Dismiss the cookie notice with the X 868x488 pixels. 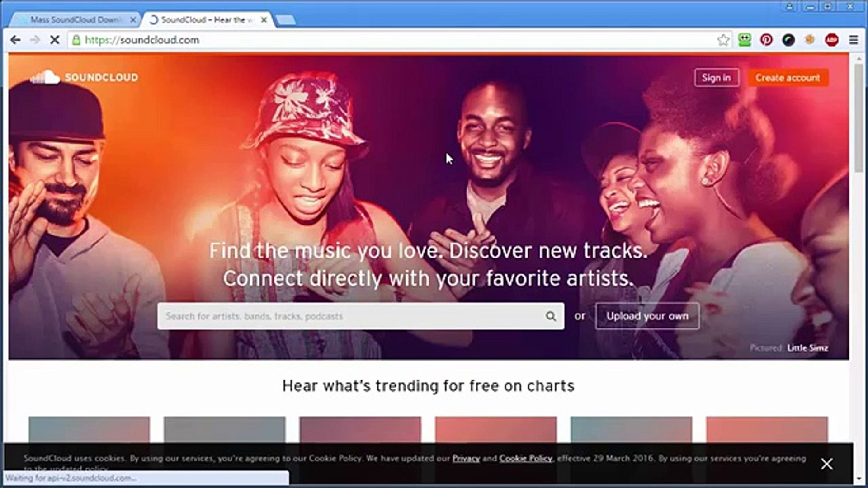(x=826, y=464)
